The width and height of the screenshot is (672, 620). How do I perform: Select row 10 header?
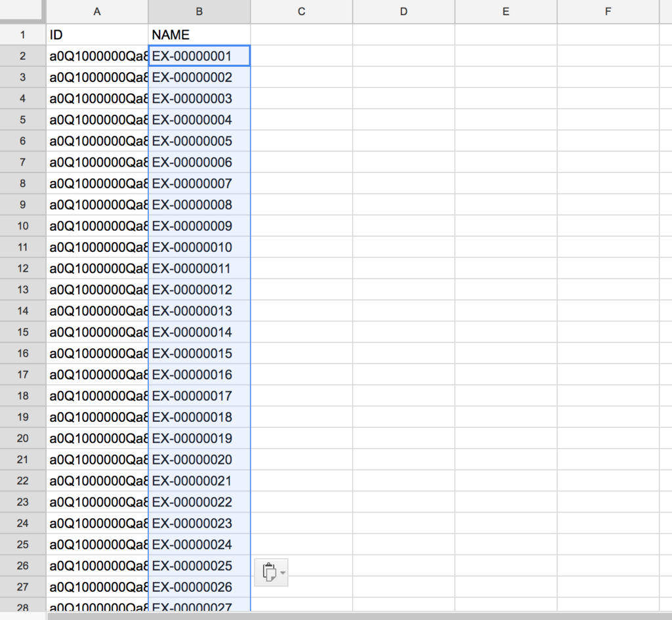point(23,226)
